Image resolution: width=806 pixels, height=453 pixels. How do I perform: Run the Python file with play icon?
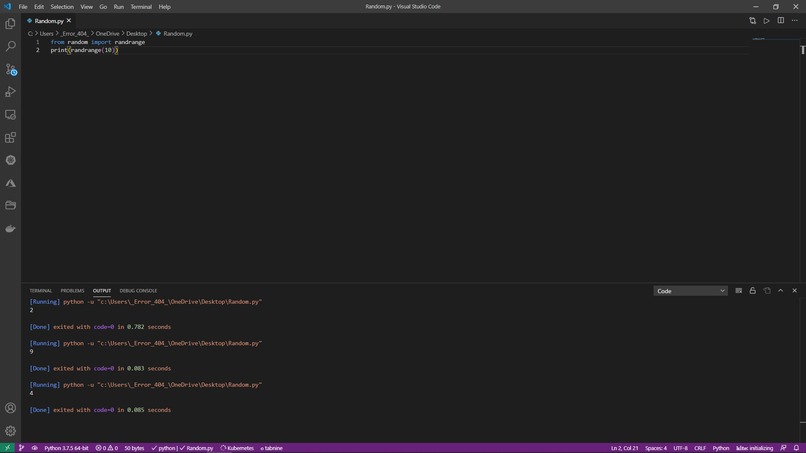766,21
